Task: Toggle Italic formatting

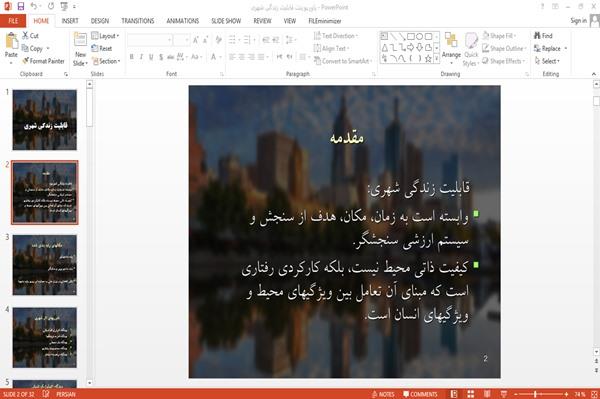Action: tap(141, 57)
